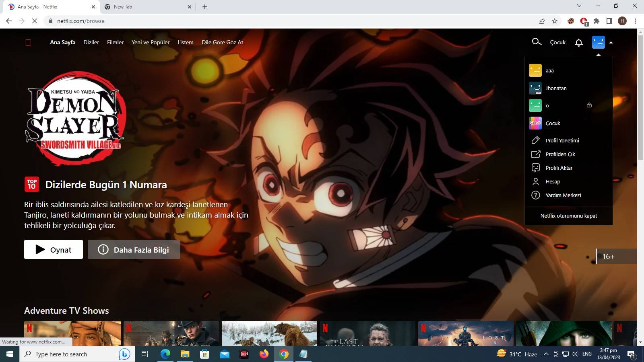Click the lock icon beside profile o
The image size is (644, 362).
point(589,105)
